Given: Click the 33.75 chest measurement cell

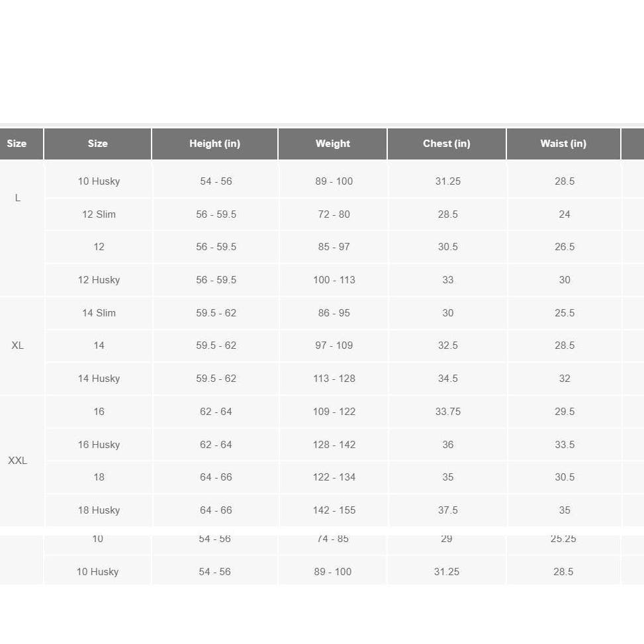Looking at the screenshot, I should click(x=448, y=412).
